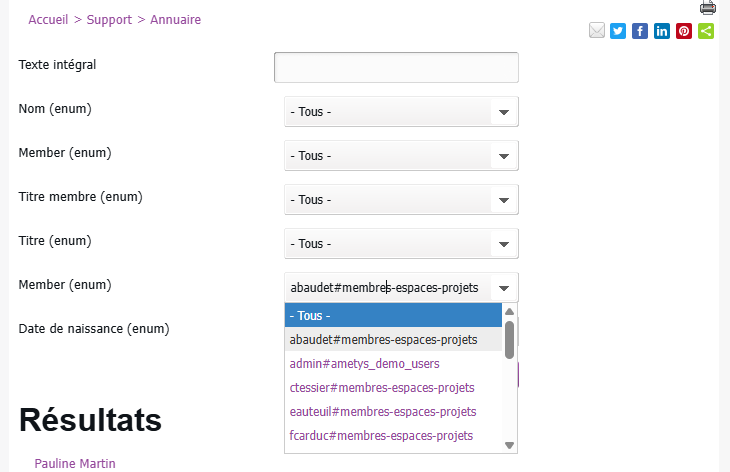Choose admin#ametys_demo_users from the list
This screenshot has width=730, height=472.
(364, 364)
